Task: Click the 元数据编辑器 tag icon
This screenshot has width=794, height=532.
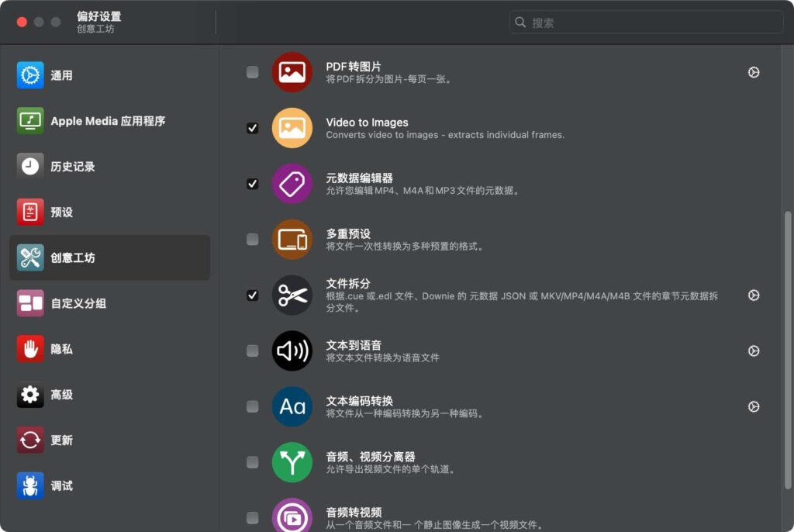Action: click(x=292, y=184)
